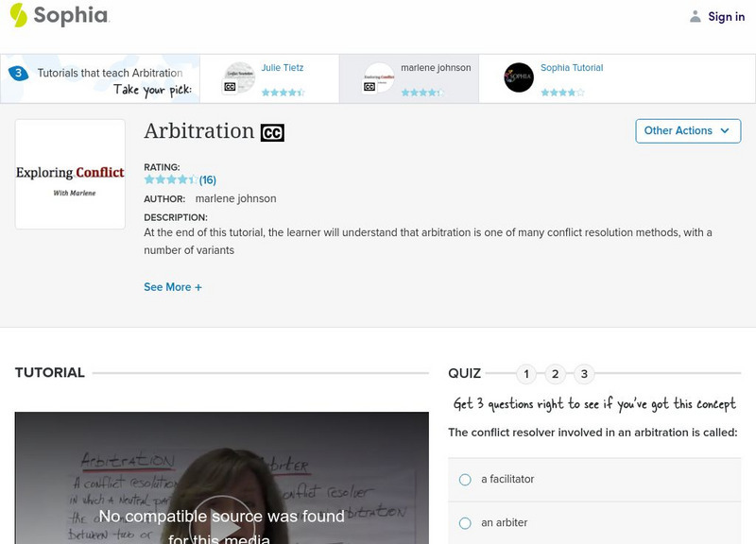Select the 'a facilitator' answer
Viewport: 756px width, 544px height.
pos(464,480)
